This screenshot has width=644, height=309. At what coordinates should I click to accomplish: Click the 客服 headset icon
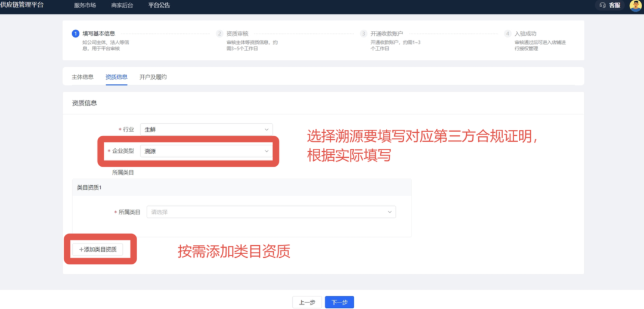coord(602,5)
